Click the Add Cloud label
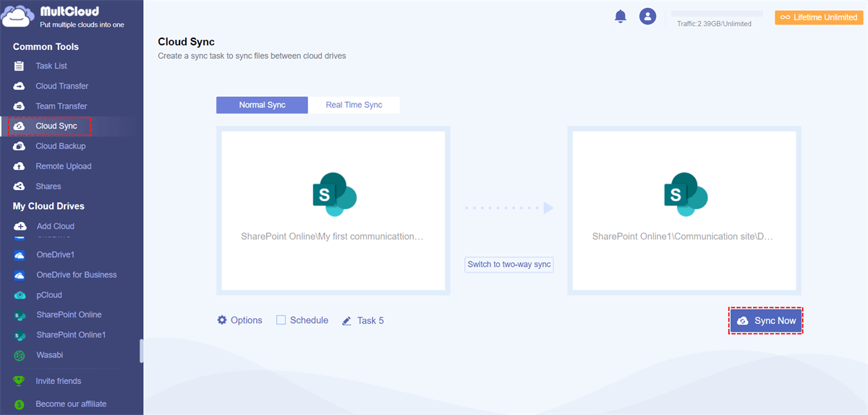 pyautogui.click(x=56, y=226)
